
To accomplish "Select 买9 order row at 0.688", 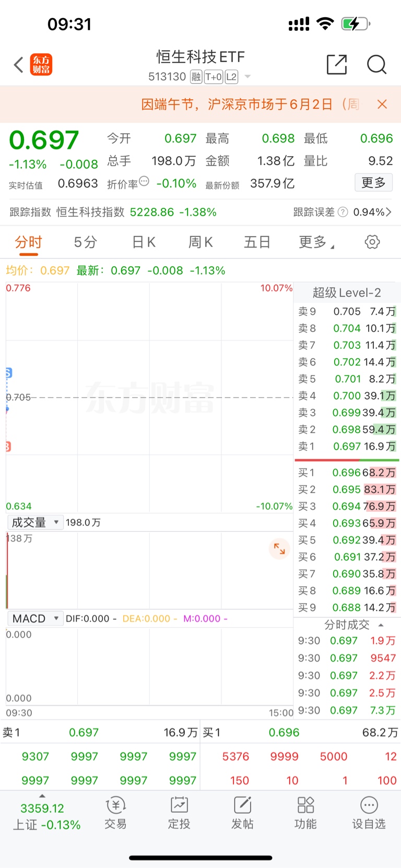I will tap(347, 607).
